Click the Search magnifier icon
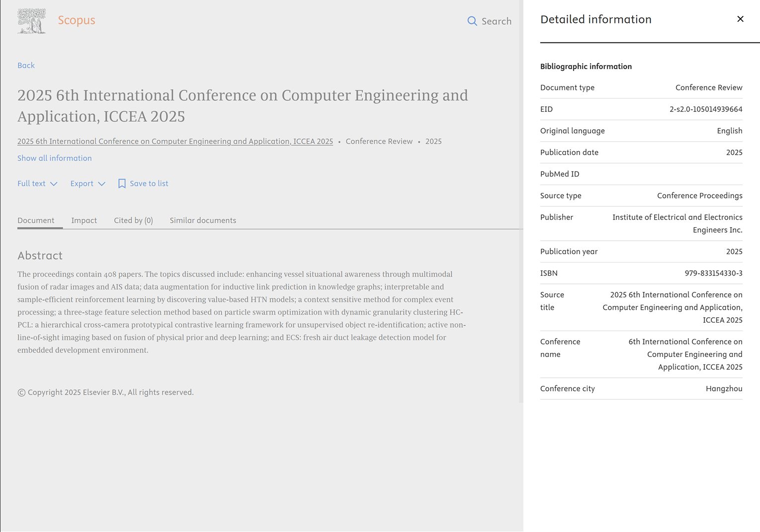760x532 pixels. coord(472,21)
